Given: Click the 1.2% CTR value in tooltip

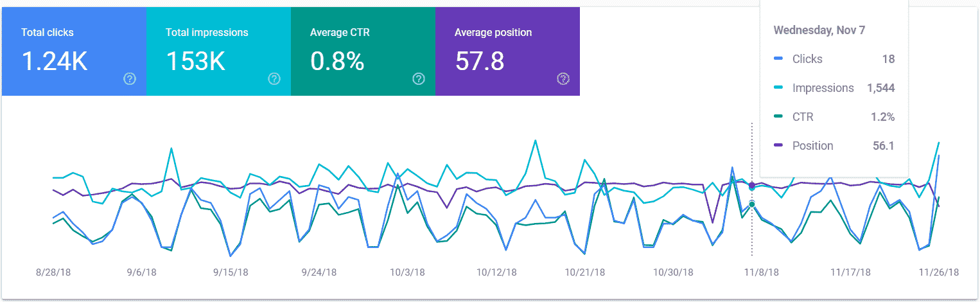Looking at the screenshot, I should point(884,117).
